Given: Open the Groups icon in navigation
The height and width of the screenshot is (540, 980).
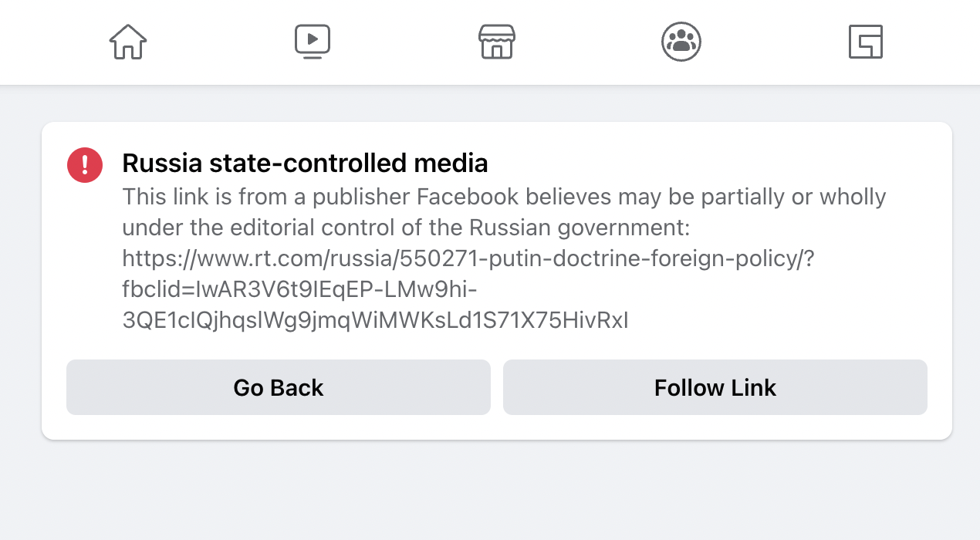Looking at the screenshot, I should [x=681, y=42].
